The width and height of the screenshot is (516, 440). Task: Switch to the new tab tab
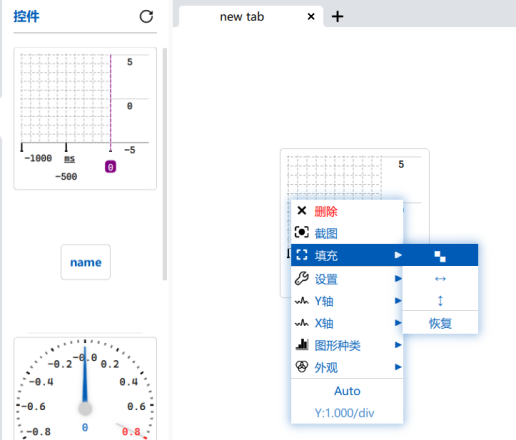pyautogui.click(x=242, y=17)
